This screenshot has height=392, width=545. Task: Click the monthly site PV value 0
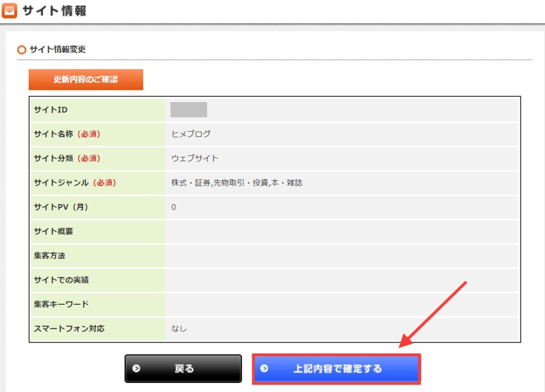point(174,207)
